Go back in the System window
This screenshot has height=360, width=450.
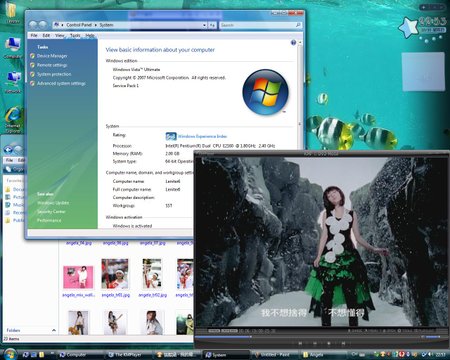click(x=33, y=25)
